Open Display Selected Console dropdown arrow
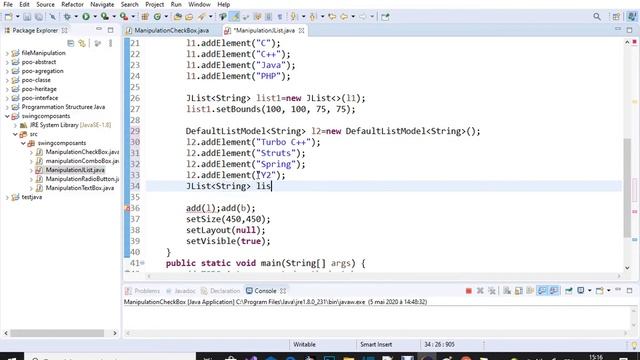640x360 pixels. pos(589,291)
